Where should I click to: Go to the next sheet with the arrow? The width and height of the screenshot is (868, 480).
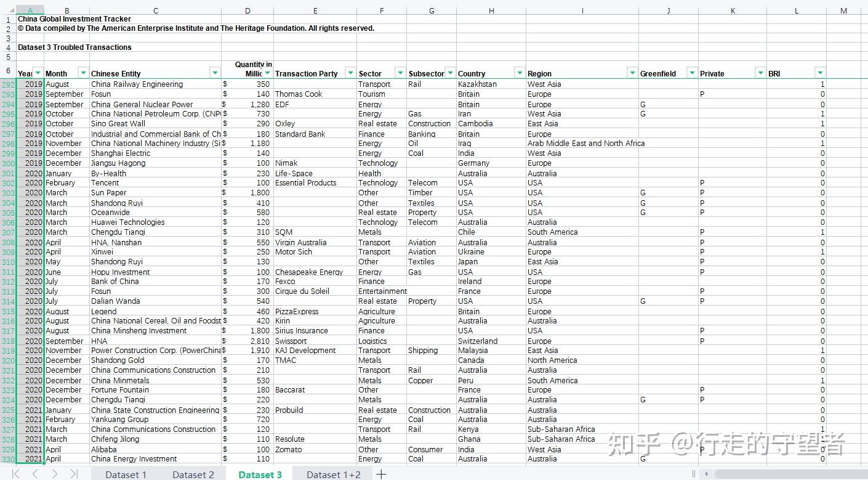[54, 474]
